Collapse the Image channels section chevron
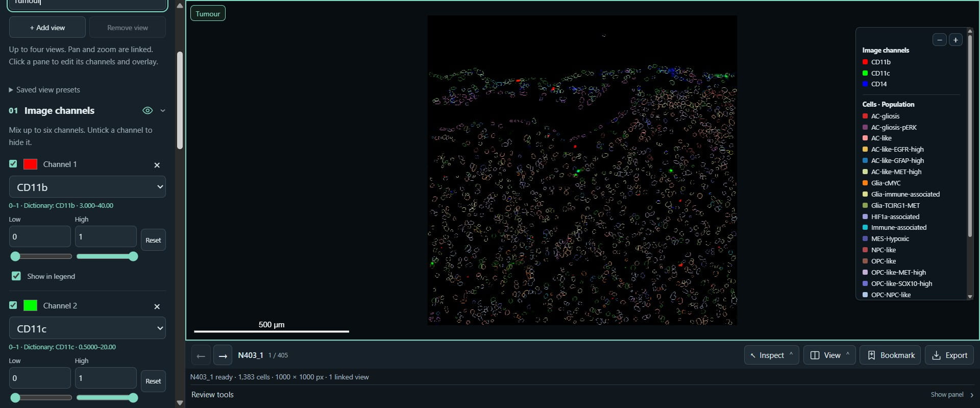This screenshot has height=408, width=980. (x=163, y=110)
